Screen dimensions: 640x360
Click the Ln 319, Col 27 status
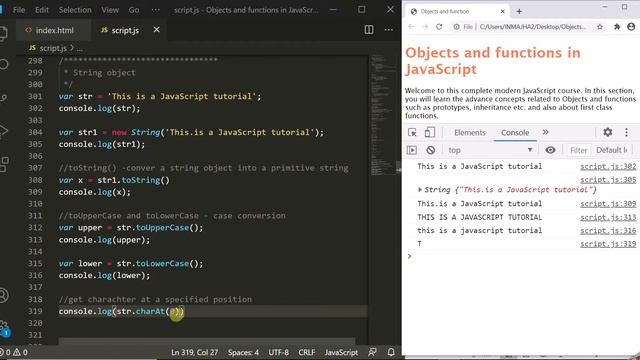click(194, 352)
